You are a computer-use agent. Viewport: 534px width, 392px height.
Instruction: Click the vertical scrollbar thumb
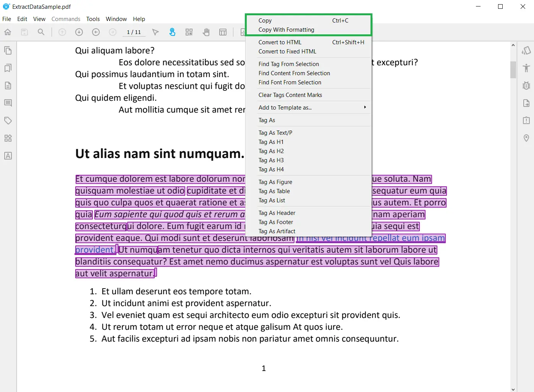pos(513,69)
